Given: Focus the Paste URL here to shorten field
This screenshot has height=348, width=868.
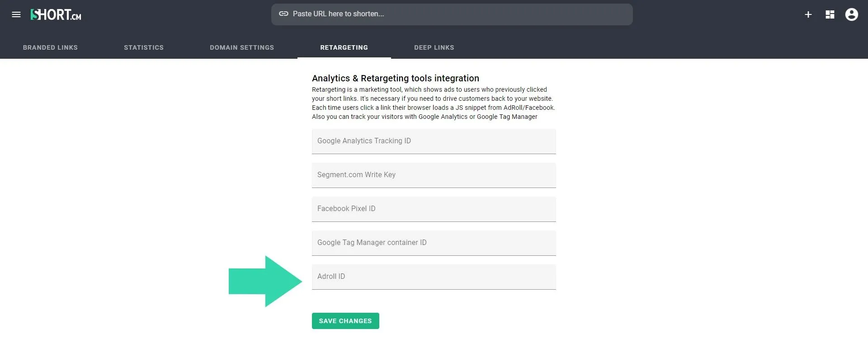Looking at the screenshot, I should click(452, 14).
